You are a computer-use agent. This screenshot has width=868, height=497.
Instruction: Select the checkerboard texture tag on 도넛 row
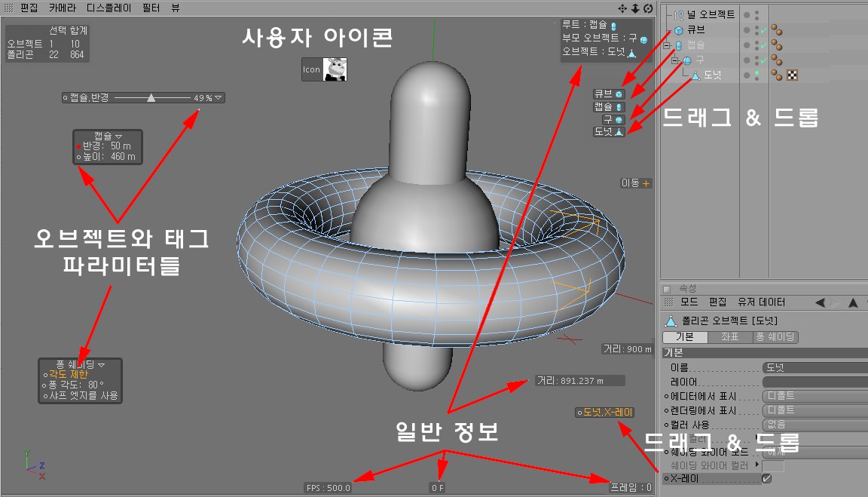792,75
